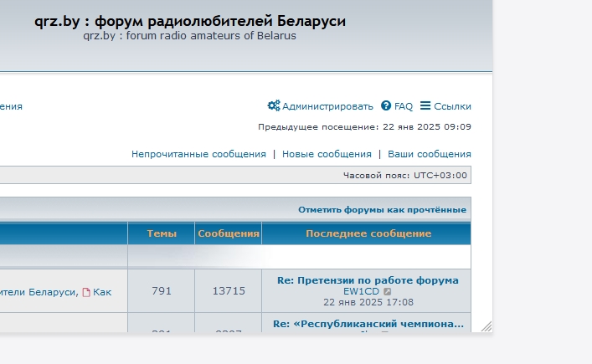
Task: Open Re: «Республиканский чемпиона… topic
Action: [368, 324]
